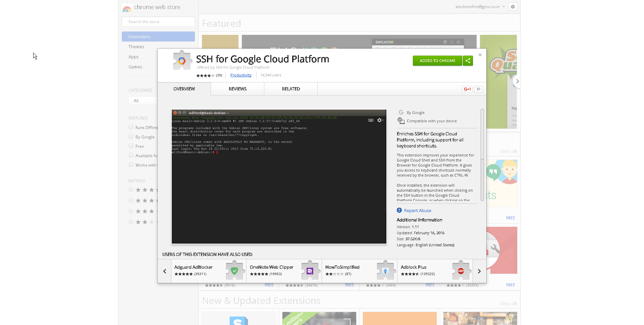Click the Report Abuse alert icon
Screen dimensions: 644x325
point(399,210)
